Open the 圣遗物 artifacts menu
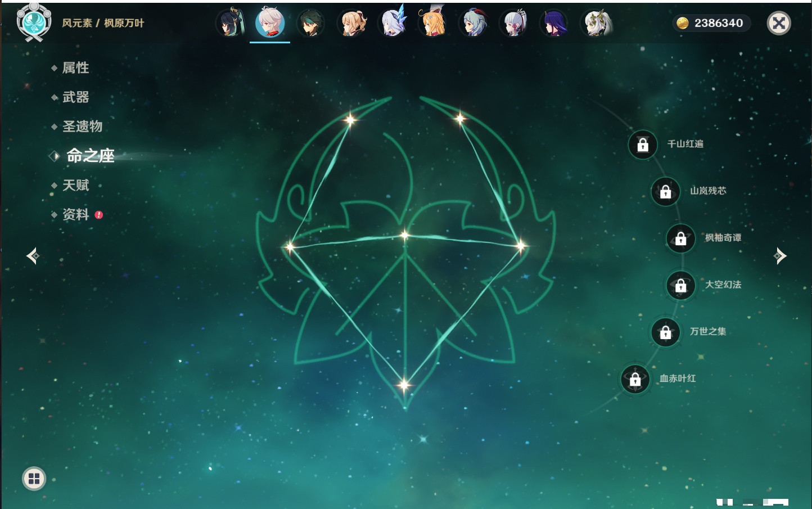812x509 pixels. click(82, 127)
